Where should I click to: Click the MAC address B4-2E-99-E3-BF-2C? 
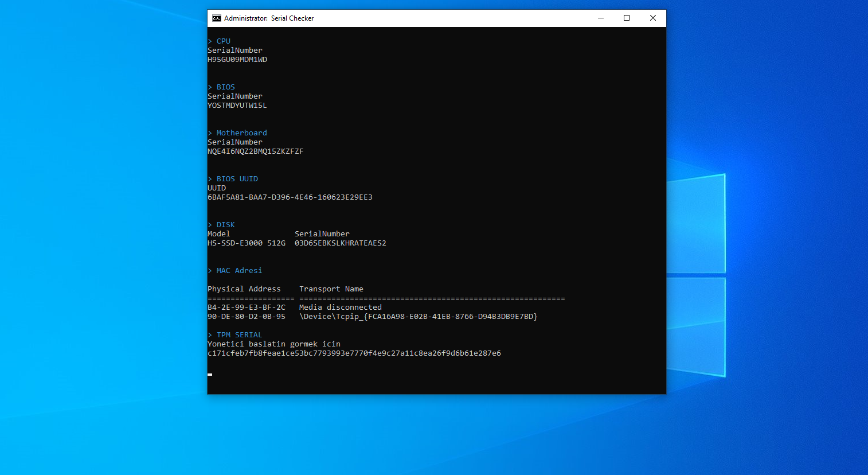pyautogui.click(x=247, y=307)
